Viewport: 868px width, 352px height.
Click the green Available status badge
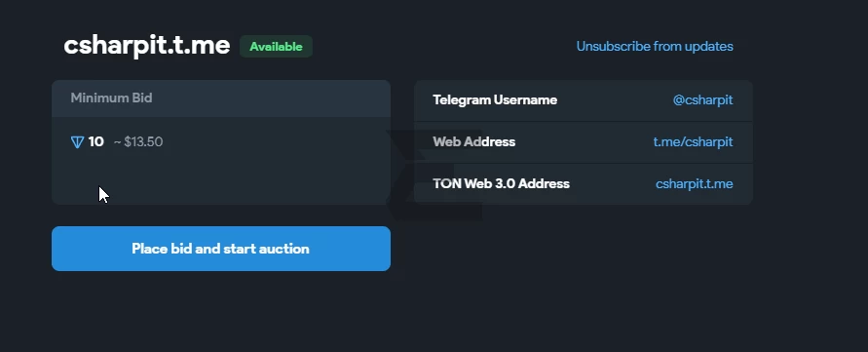point(277,47)
